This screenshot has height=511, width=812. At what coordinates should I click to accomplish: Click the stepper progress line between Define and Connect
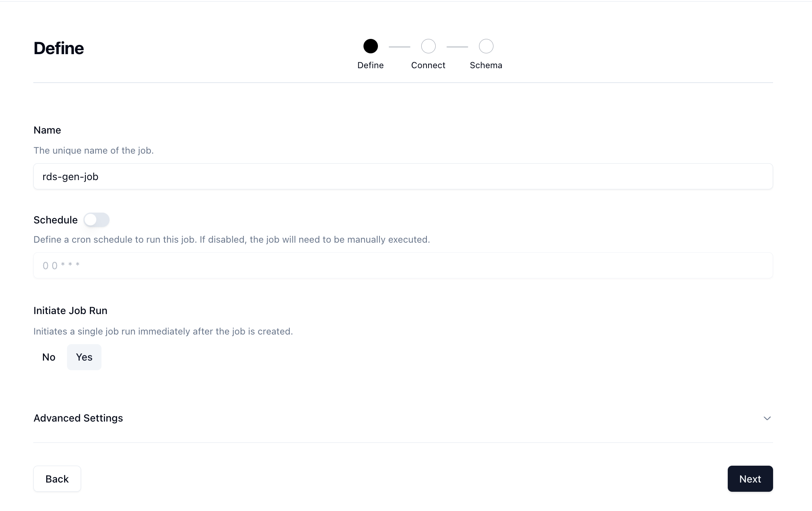point(399,46)
